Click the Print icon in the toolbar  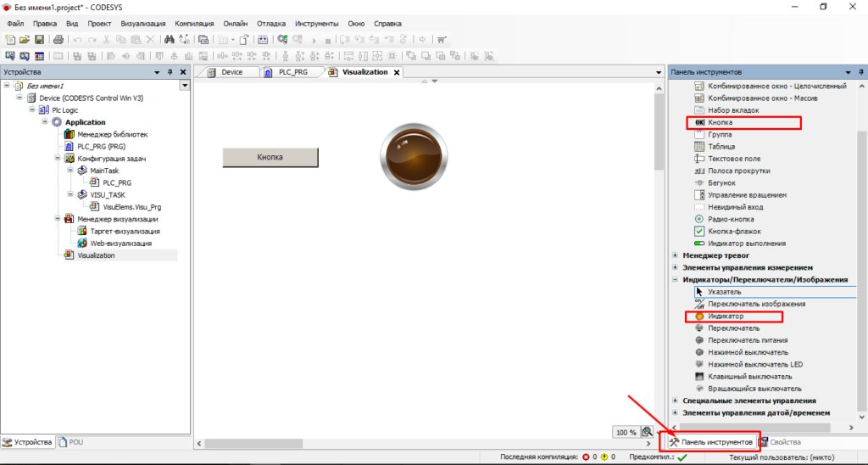click(58, 39)
